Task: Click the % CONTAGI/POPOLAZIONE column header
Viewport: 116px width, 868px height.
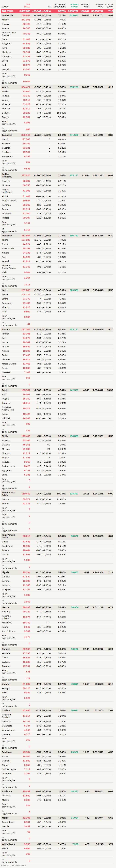Action: click(x=60, y=6)
